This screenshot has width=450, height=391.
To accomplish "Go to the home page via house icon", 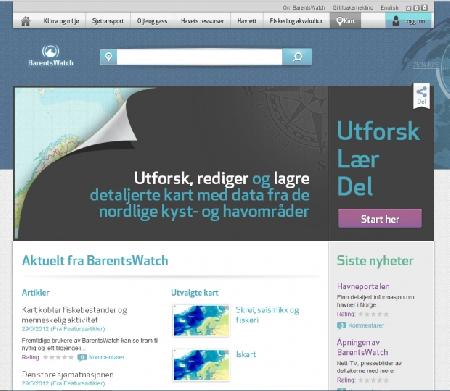I will [26, 21].
